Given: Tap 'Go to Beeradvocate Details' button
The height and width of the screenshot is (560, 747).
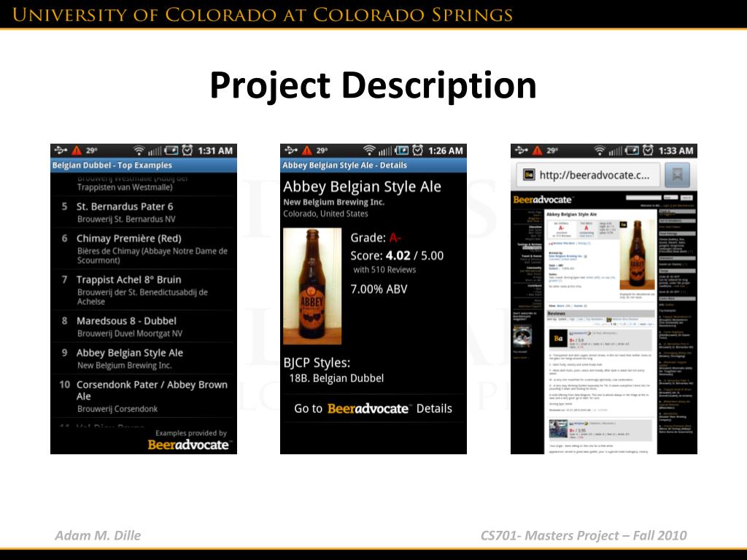Looking at the screenshot, I should point(373,408).
